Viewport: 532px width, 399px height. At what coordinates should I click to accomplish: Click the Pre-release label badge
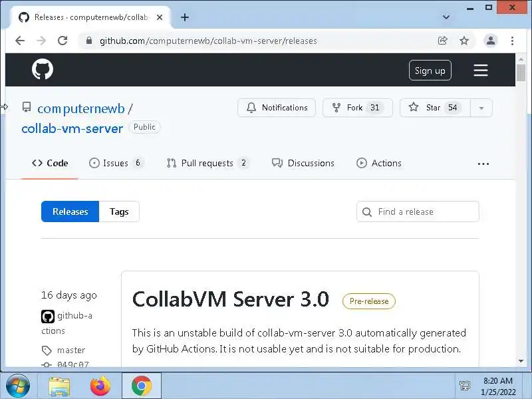(x=369, y=301)
